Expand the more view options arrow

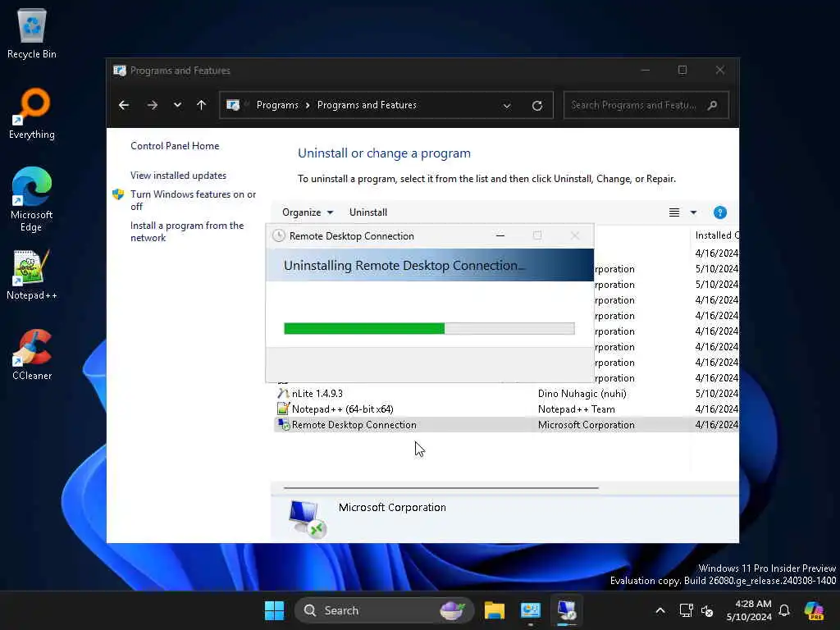(x=693, y=212)
